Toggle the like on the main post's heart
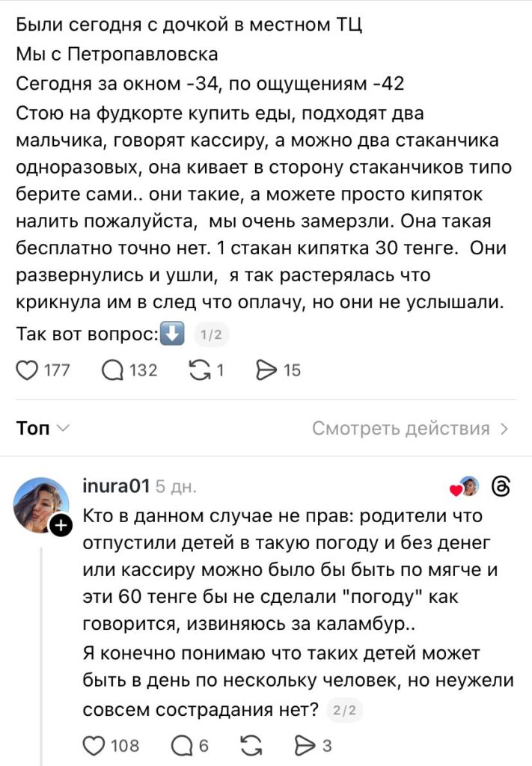 coord(27,369)
